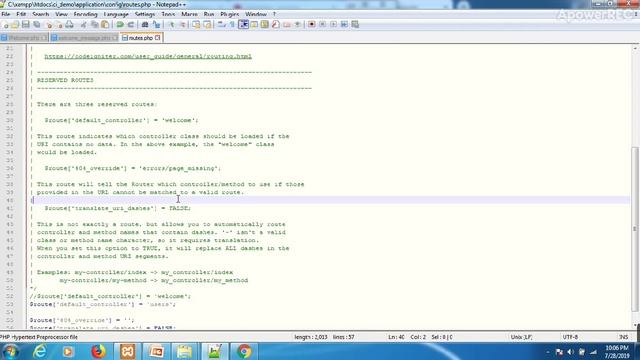Image resolution: width=640 pixels, height=360 pixels.
Task: Open the Search menu
Action: [40, 14]
